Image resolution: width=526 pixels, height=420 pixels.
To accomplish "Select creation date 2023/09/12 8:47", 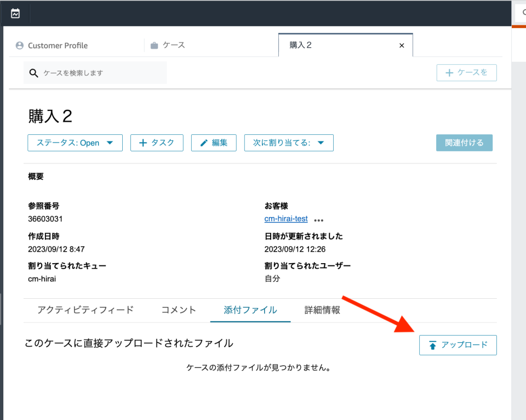I will coord(56,249).
